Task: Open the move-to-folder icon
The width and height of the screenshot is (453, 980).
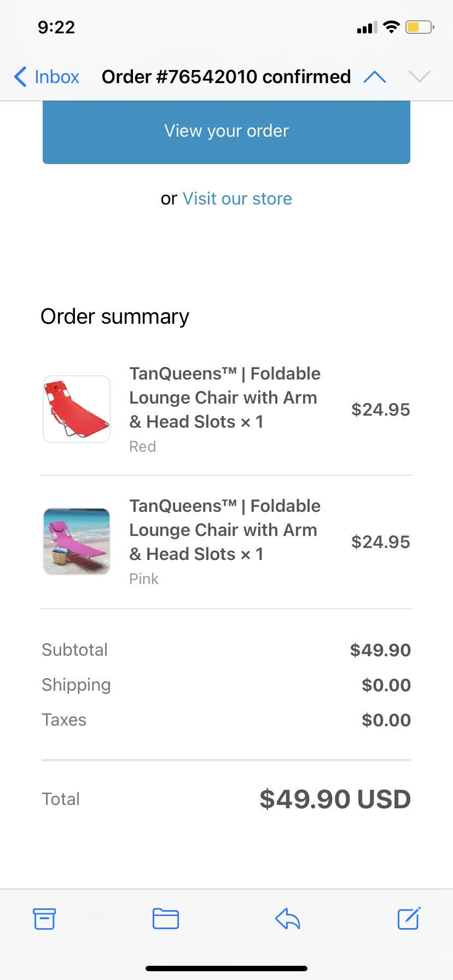Action: click(166, 919)
